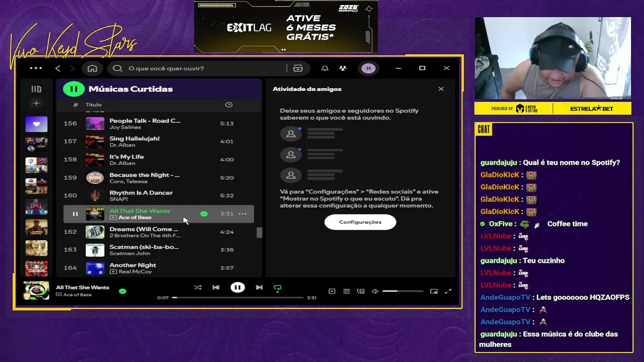Open the playback queue icon
This screenshot has height=362, width=644.
346,291
